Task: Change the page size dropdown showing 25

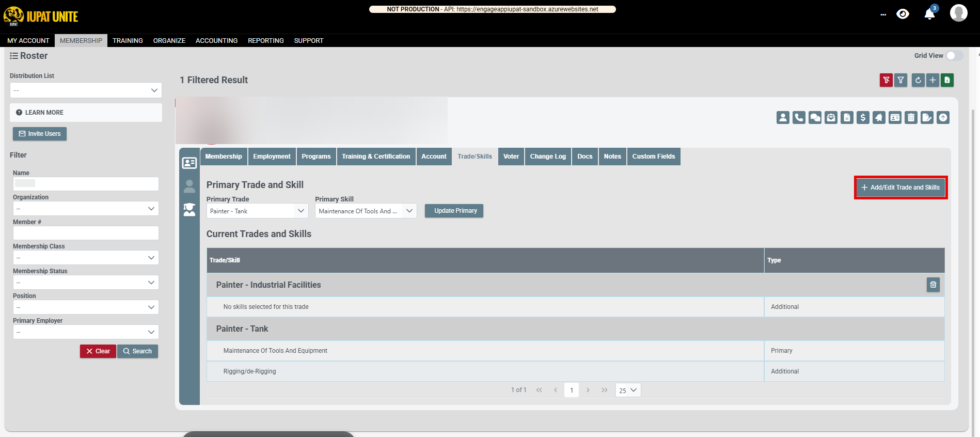Action: (x=628, y=390)
